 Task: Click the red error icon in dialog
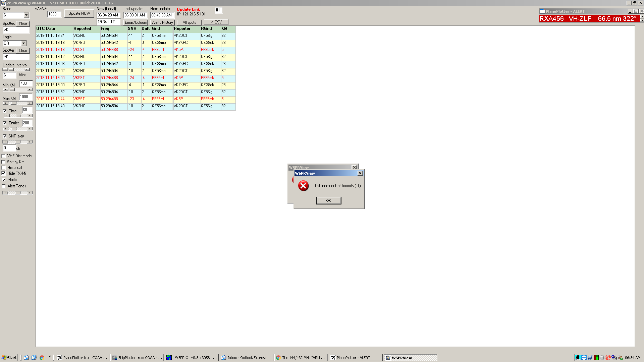[303, 186]
